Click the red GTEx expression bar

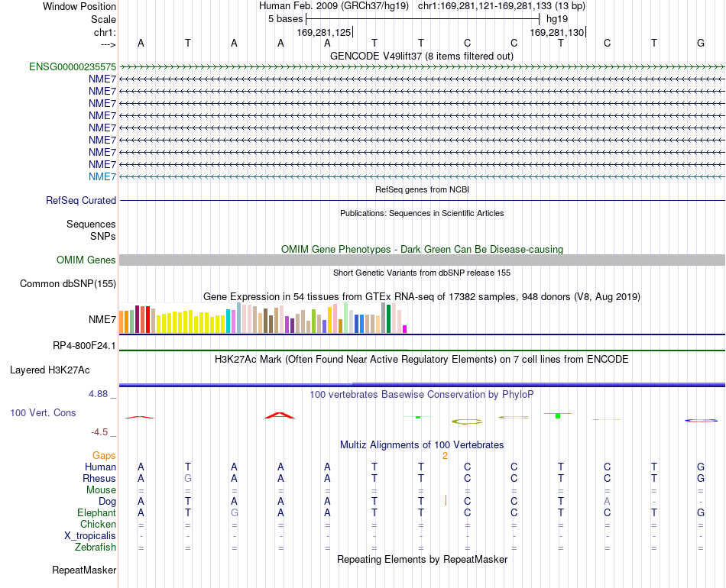[147, 320]
